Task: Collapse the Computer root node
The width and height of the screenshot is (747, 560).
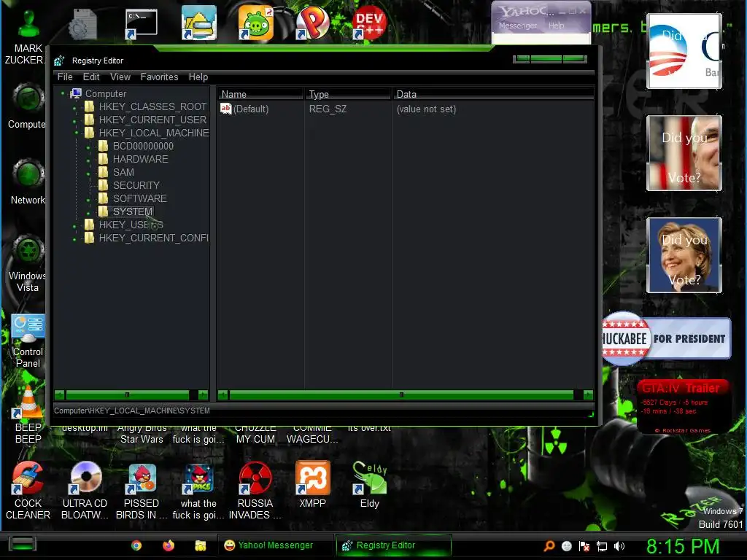Action: click(x=63, y=93)
